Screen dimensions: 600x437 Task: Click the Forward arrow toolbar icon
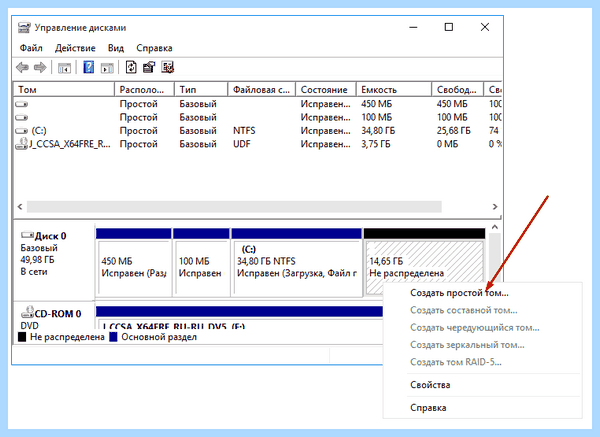coord(40,68)
